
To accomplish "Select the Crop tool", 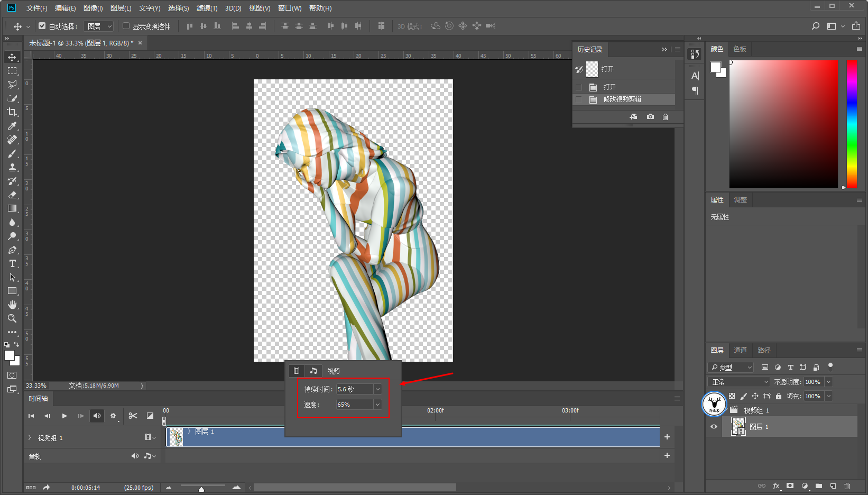I will [12, 112].
